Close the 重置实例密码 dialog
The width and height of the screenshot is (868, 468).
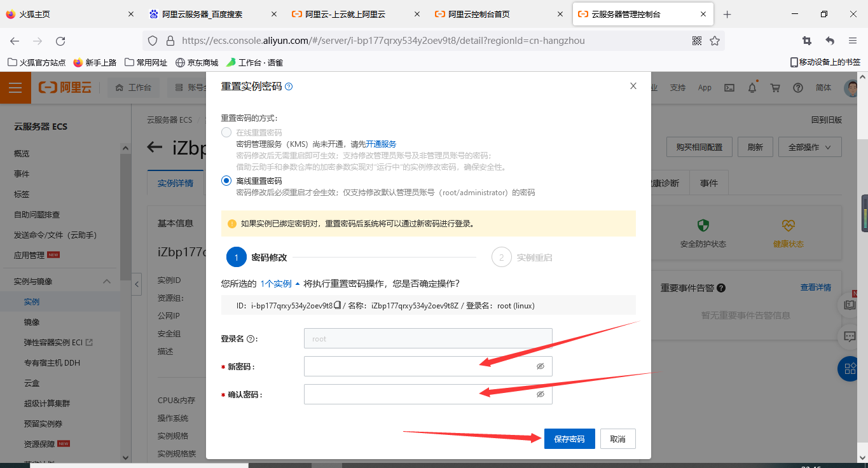point(633,86)
